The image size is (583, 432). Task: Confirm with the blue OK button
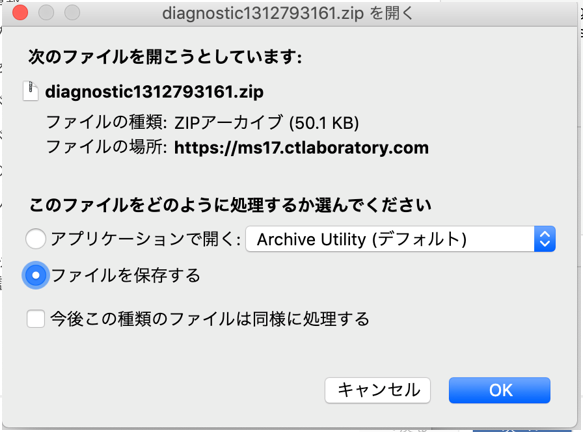(x=499, y=390)
